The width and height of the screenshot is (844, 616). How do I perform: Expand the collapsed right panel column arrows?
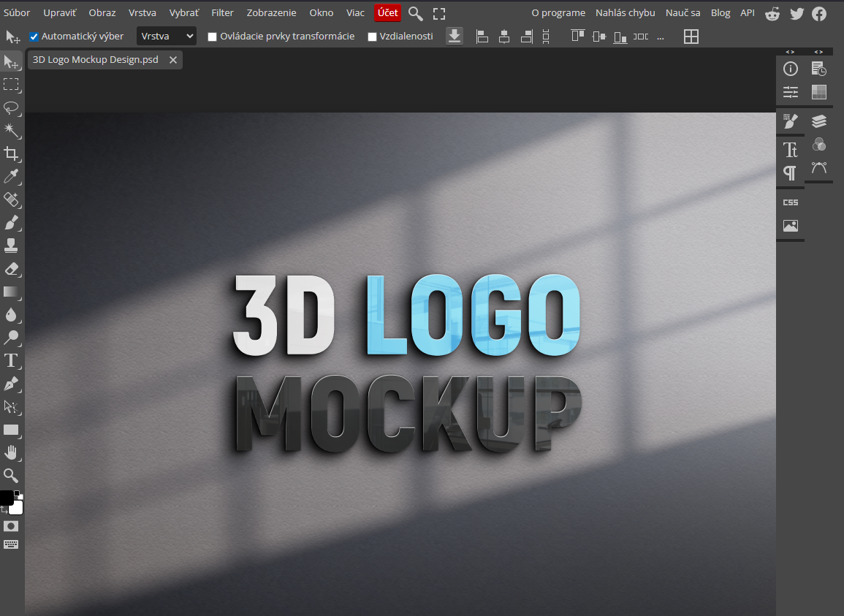pos(790,52)
